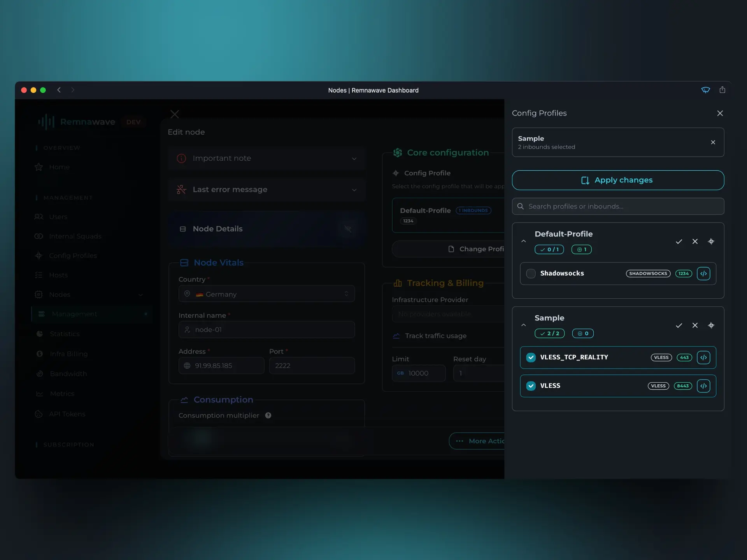Collapse the Default-Profile inbound list
This screenshot has width=747, height=560.
[523, 241]
